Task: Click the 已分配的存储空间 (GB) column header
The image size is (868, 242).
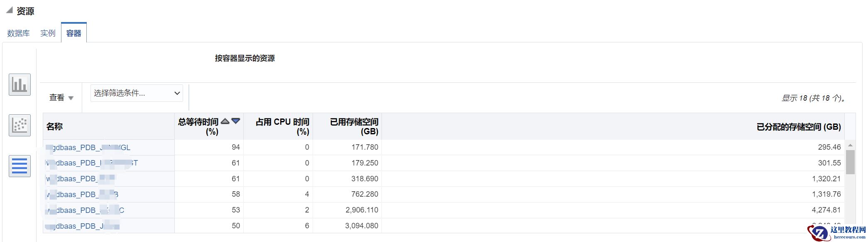Action: tap(798, 127)
